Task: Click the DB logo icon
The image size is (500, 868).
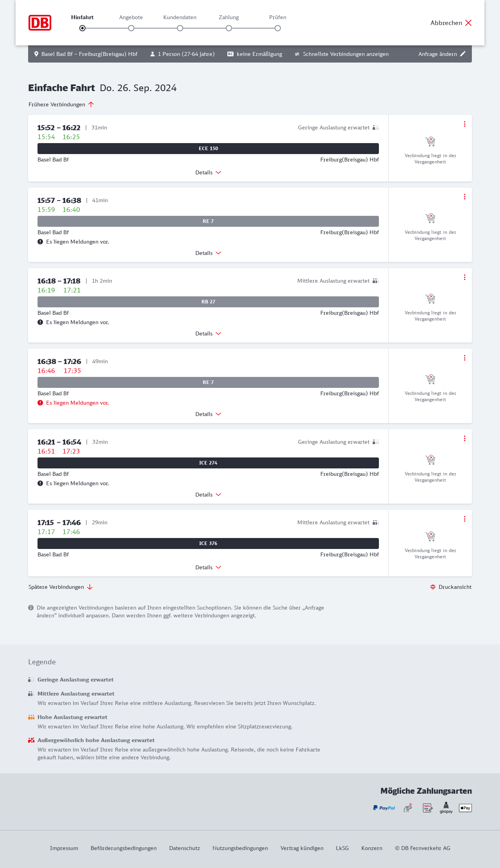Action: tap(40, 23)
